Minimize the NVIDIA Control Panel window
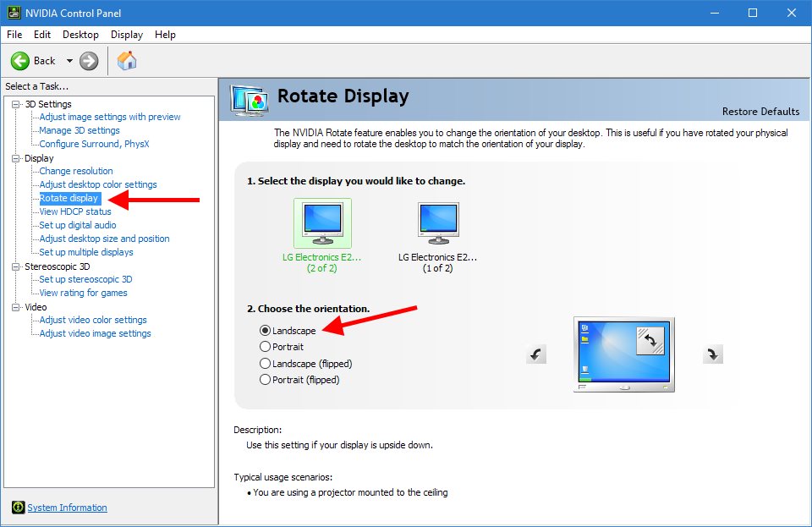 pyautogui.click(x=715, y=13)
